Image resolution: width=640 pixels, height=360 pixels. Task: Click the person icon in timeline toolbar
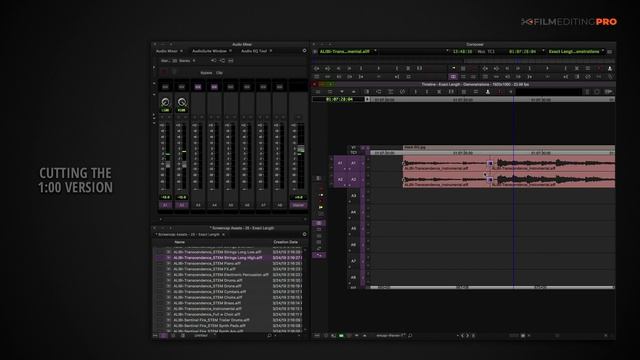tap(487, 92)
